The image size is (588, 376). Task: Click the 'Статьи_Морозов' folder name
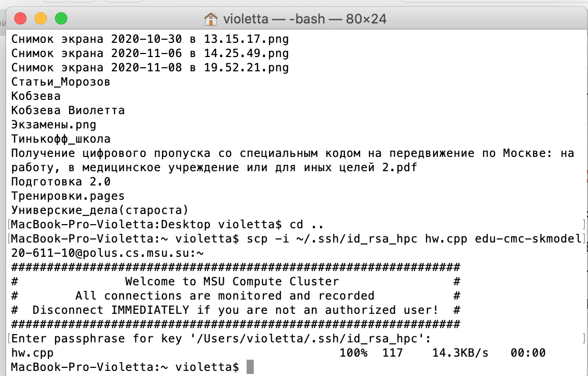61,82
